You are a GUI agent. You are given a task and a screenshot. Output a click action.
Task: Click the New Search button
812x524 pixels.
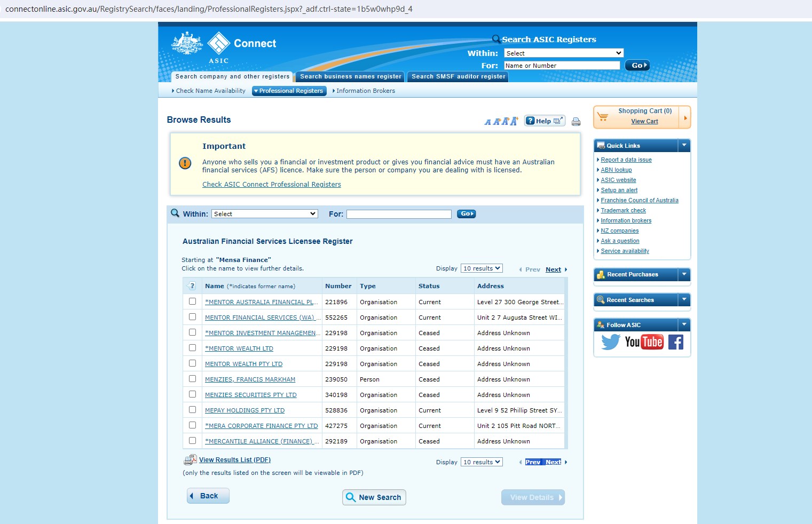point(374,497)
